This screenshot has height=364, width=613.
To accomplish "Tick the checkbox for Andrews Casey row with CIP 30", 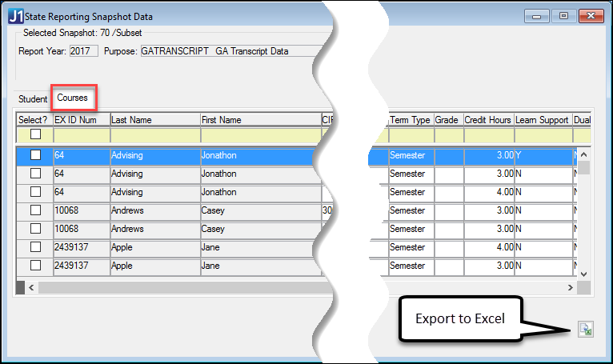I will [x=35, y=210].
